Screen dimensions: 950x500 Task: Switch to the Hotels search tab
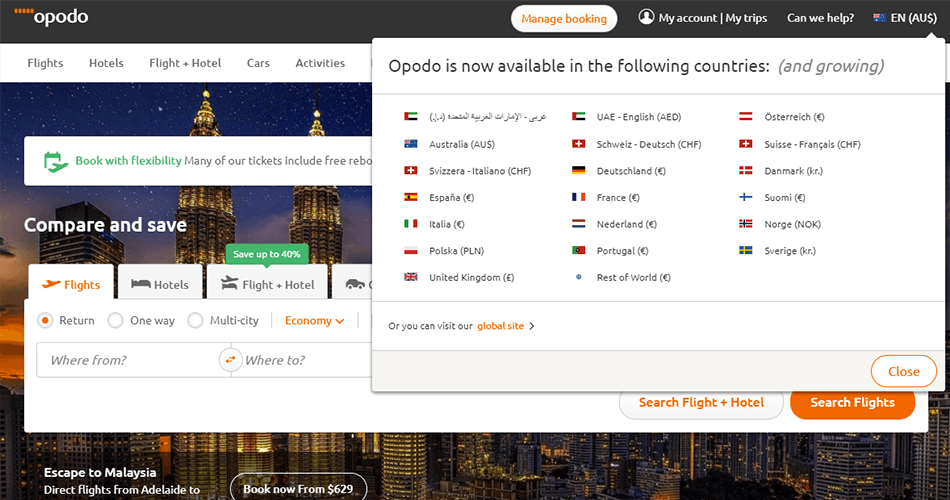tap(160, 282)
